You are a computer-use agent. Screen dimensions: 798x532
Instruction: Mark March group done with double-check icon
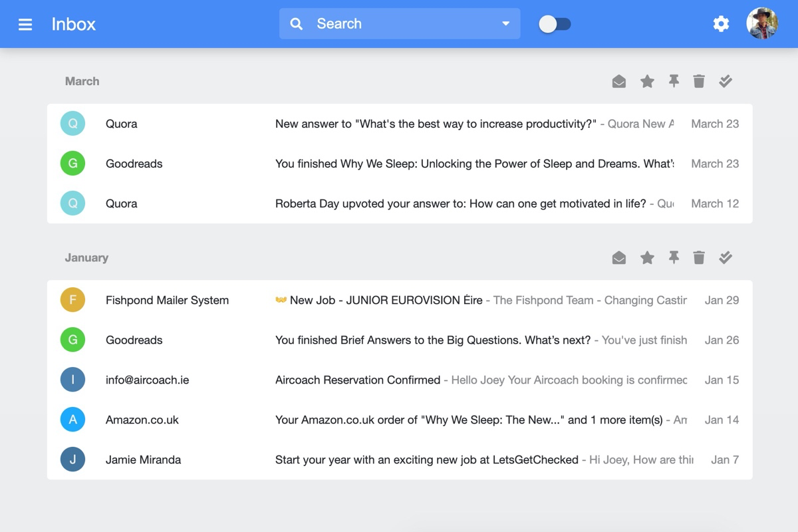726,81
